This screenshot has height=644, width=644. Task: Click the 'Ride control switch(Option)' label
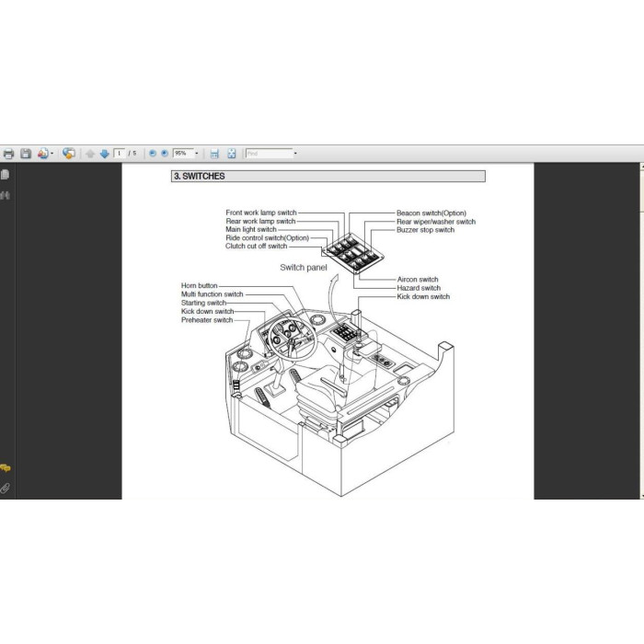click(x=267, y=237)
